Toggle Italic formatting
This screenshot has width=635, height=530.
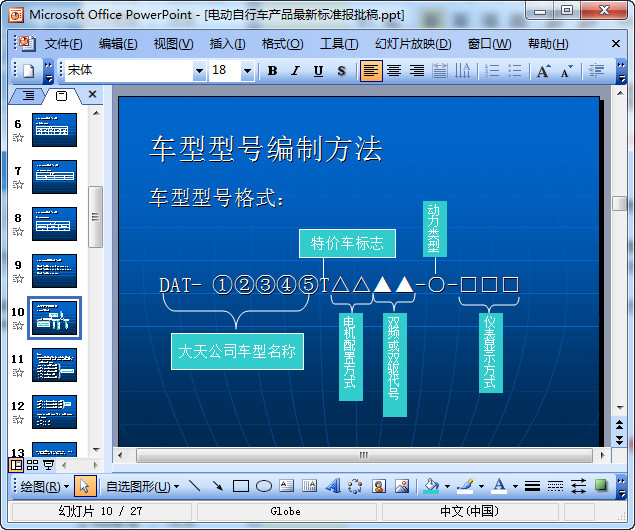[296, 71]
